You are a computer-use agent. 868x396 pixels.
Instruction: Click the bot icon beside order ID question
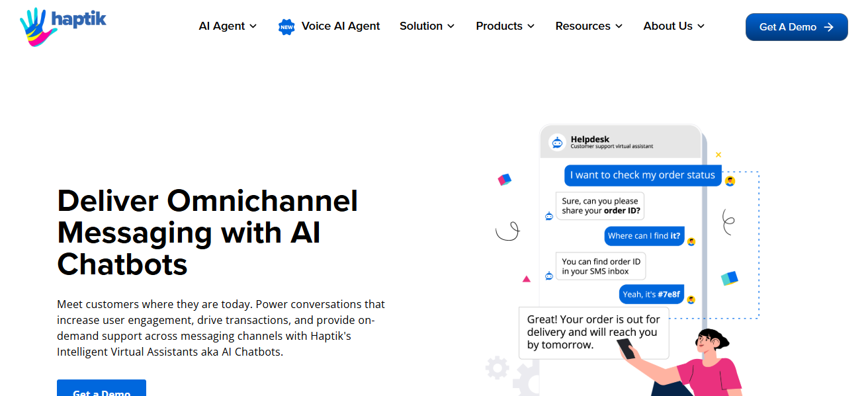point(548,216)
